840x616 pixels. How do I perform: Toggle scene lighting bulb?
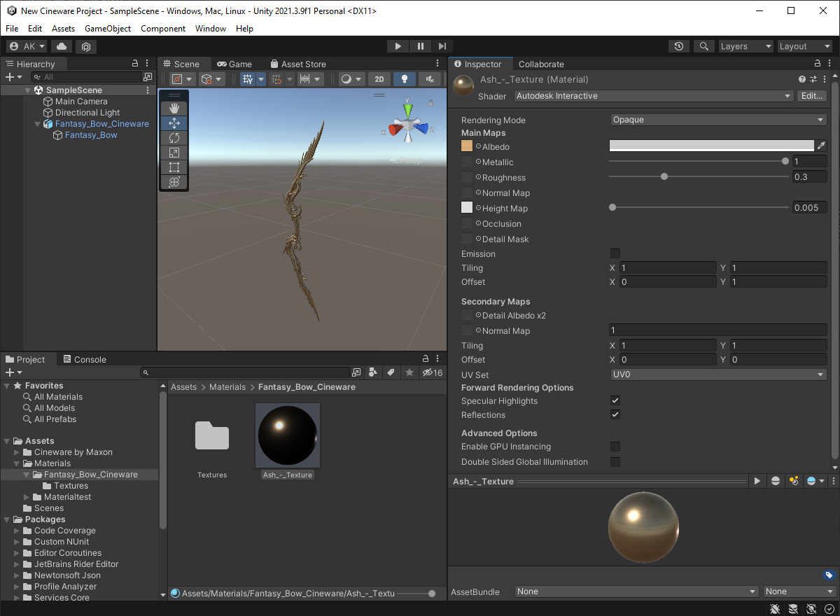[x=404, y=79]
